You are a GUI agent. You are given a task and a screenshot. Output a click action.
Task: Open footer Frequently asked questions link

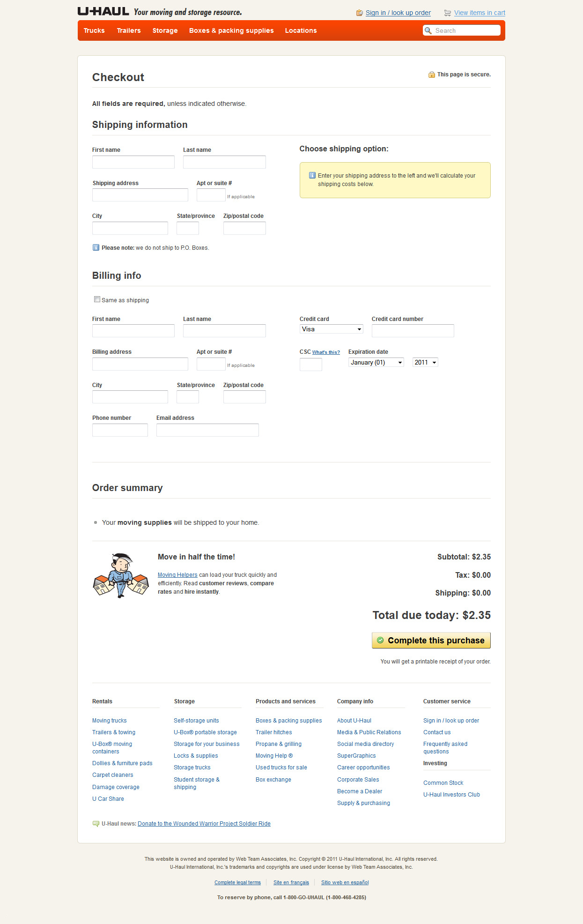445,748
